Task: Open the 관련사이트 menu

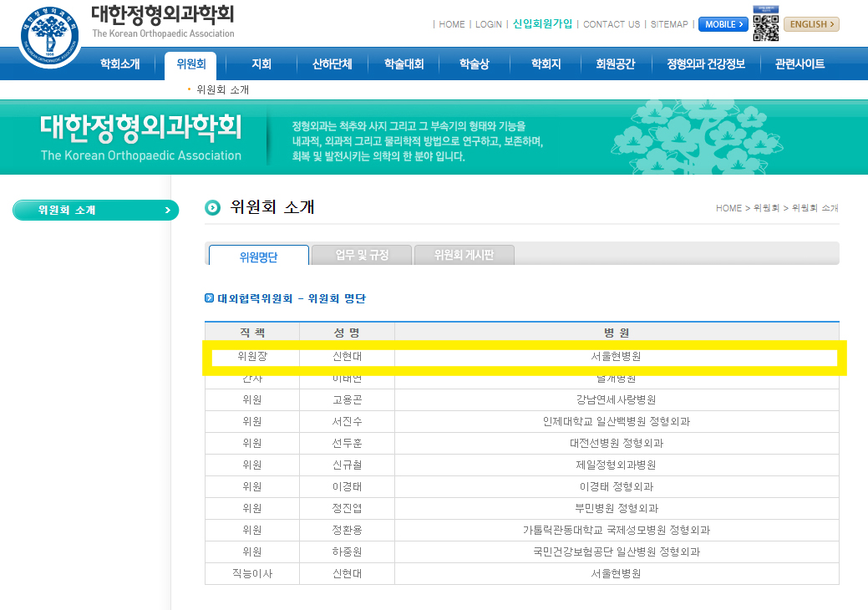Action: click(x=799, y=64)
